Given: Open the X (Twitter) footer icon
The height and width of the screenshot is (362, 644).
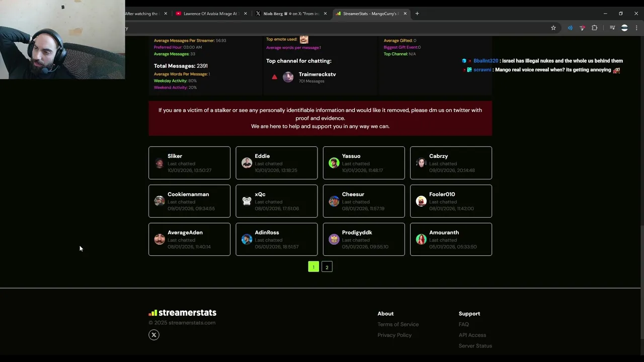Looking at the screenshot, I should pyautogui.click(x=154, y=335).
